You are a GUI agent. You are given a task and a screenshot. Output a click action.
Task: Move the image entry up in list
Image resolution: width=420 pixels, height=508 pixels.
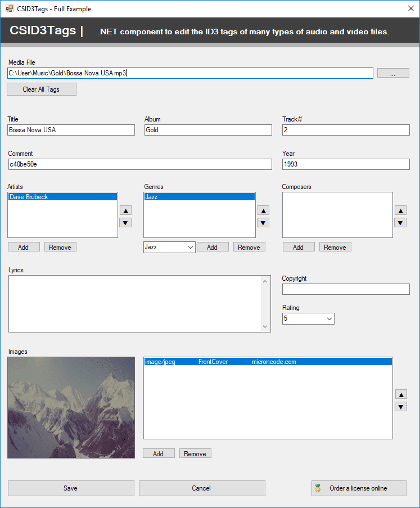click(x=401, y=394)
